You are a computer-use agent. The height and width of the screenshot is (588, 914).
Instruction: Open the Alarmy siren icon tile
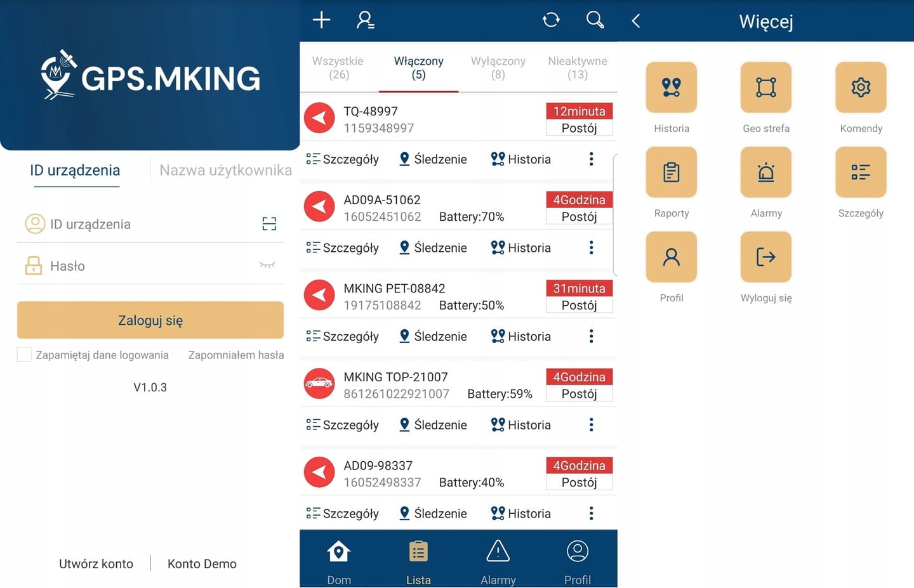point(765,173)
